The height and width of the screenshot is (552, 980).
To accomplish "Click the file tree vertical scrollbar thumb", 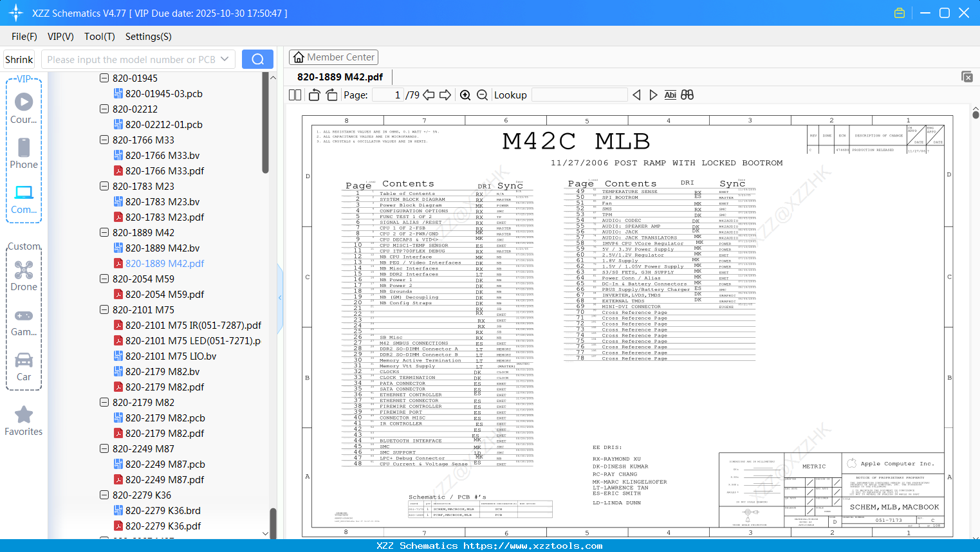I will (265, 122).
